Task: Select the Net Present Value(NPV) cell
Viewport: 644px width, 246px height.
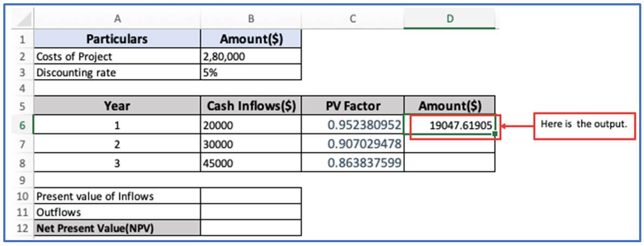Action: [117, 228]
